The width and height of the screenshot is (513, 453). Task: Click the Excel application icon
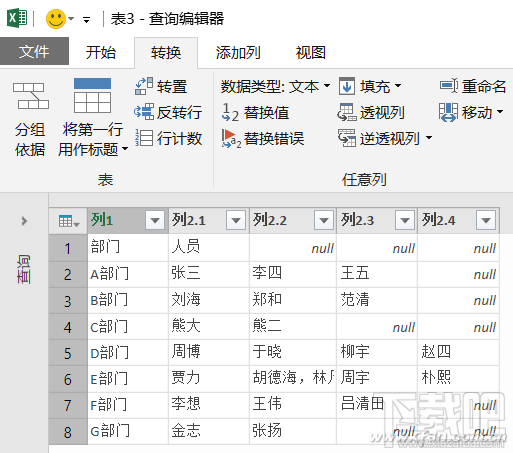(17, 18)
